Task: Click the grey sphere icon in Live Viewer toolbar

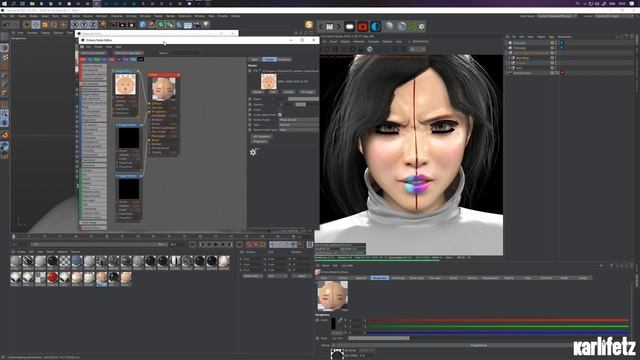Action: [369, 49]
